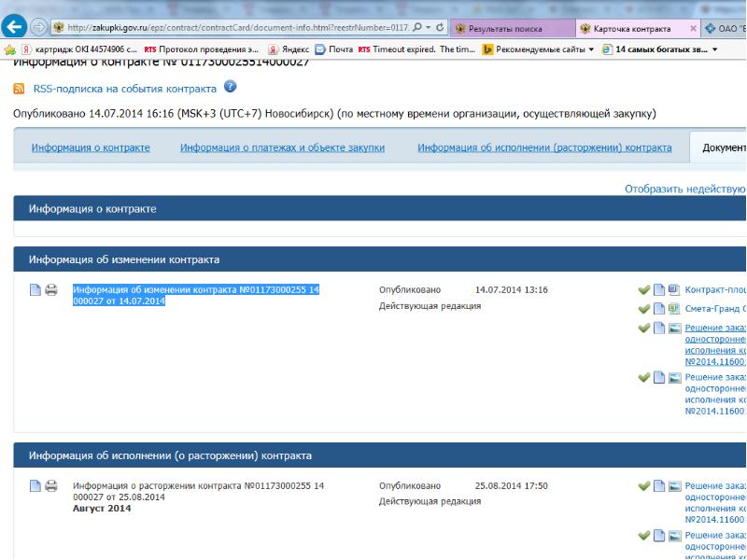Switch to Результаты поиска browser tab

(504, 28)
